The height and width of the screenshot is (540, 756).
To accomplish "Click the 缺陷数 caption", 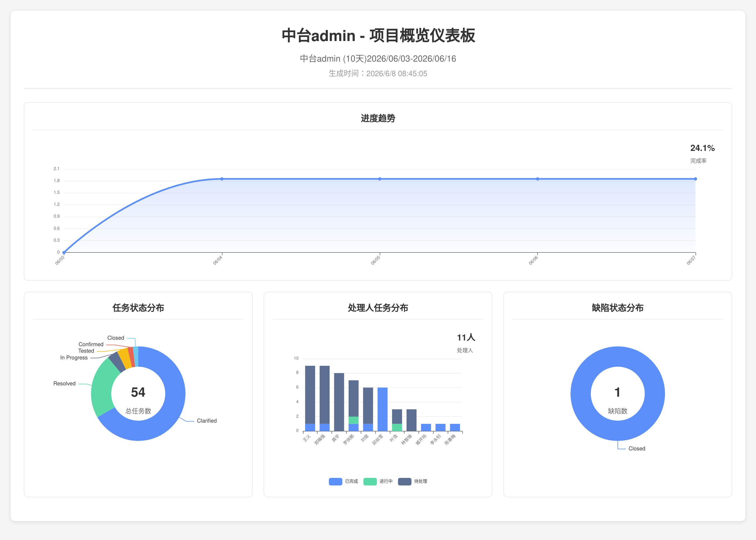I will [x=618, y=411].
